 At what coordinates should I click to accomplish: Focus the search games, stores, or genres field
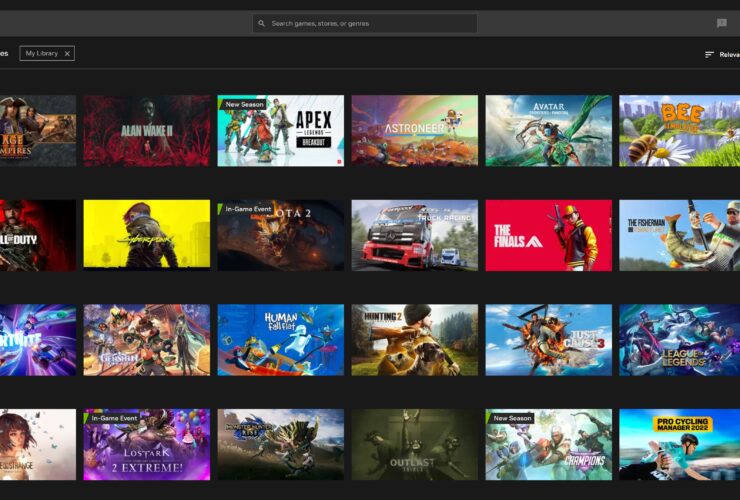[x=364, y=23]
